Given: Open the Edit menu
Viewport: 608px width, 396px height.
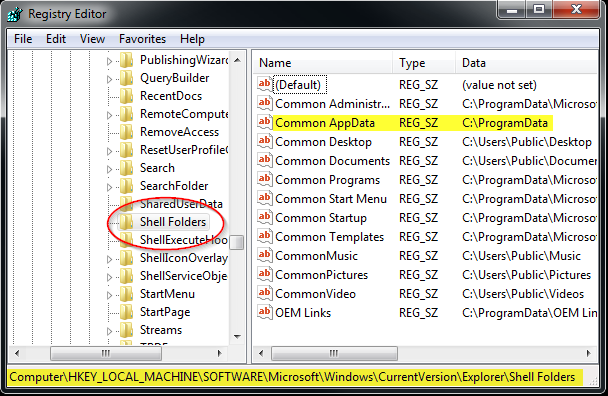Looking at the screenshot, I should tap(56, 39).
